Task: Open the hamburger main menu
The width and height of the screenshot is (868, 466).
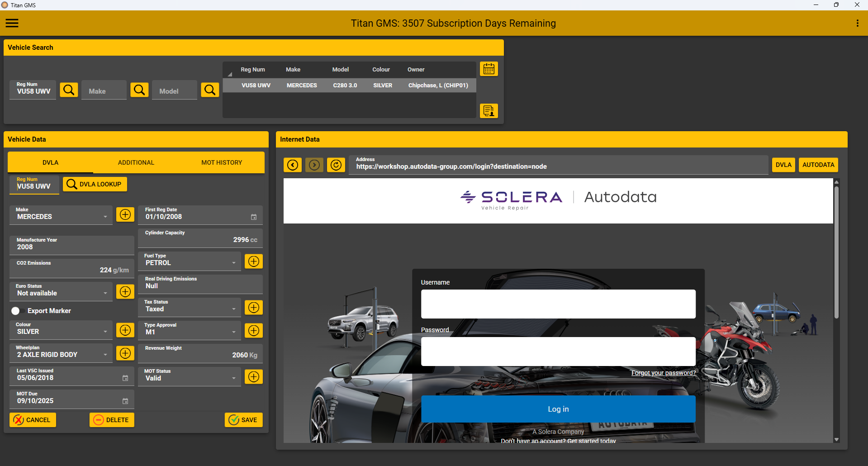Action: pos(12,23)
